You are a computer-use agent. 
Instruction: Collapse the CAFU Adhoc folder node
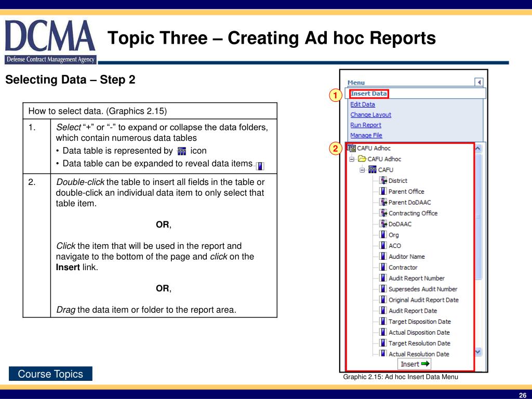(352, 159)
